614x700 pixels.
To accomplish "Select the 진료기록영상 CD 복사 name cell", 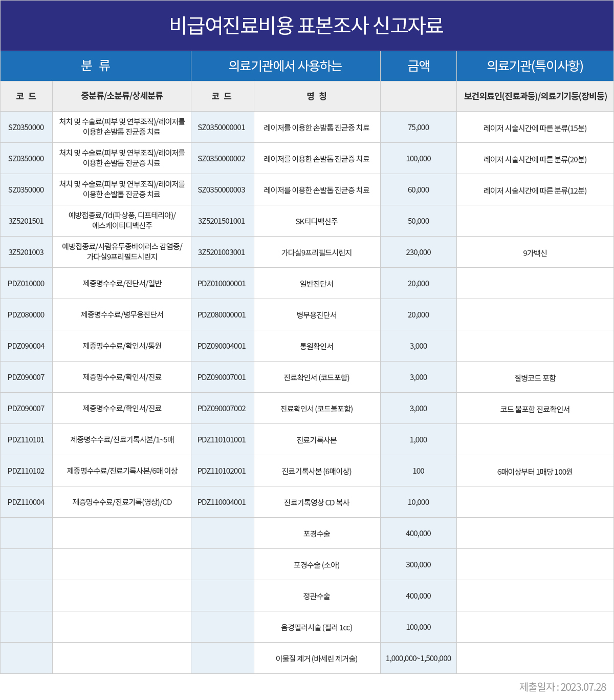I will 317,502.
